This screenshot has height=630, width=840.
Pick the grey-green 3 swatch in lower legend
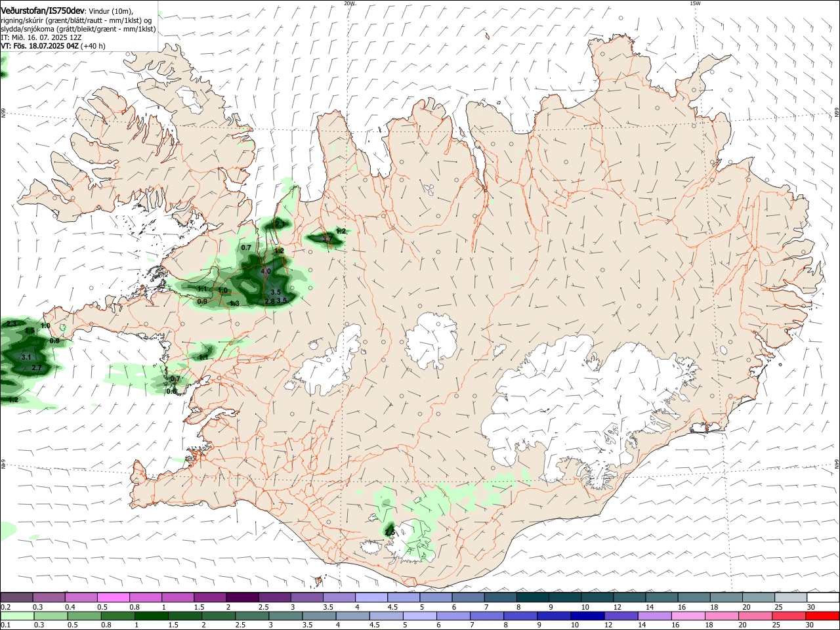(x=285, y=616)
